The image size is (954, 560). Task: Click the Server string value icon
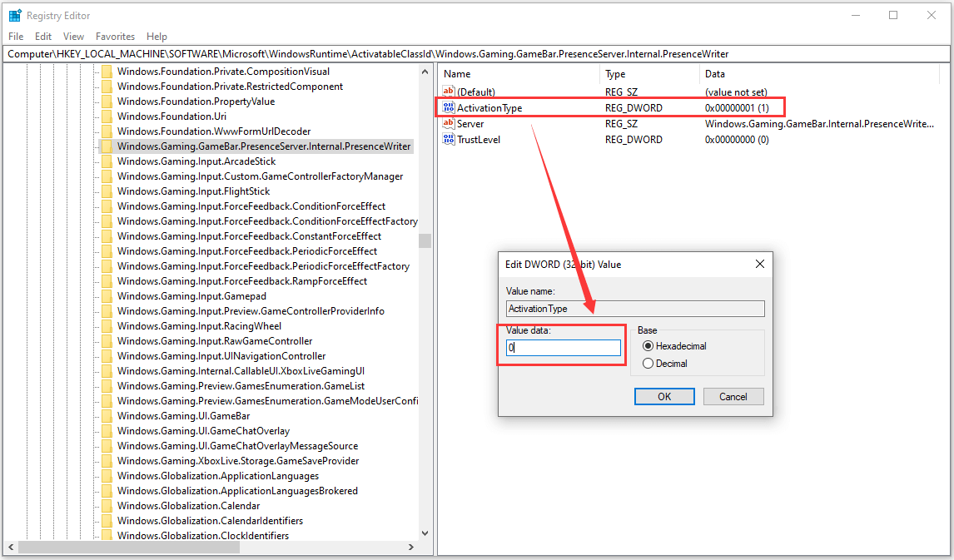click(x=449, y=124)
